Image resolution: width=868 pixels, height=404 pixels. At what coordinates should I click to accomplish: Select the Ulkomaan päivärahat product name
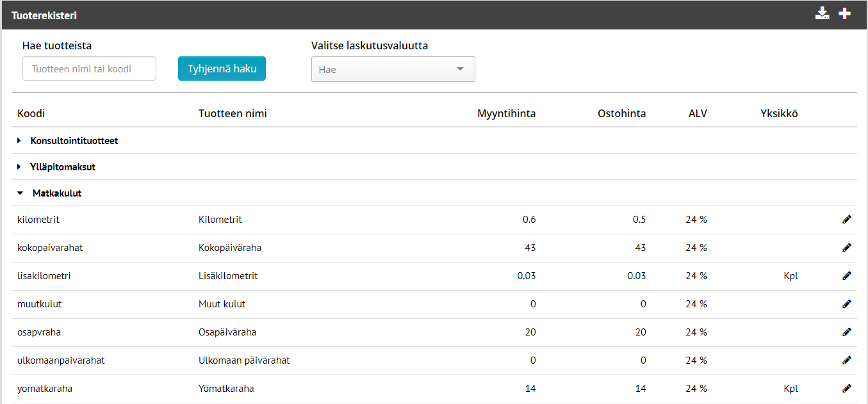click(244, 360)
